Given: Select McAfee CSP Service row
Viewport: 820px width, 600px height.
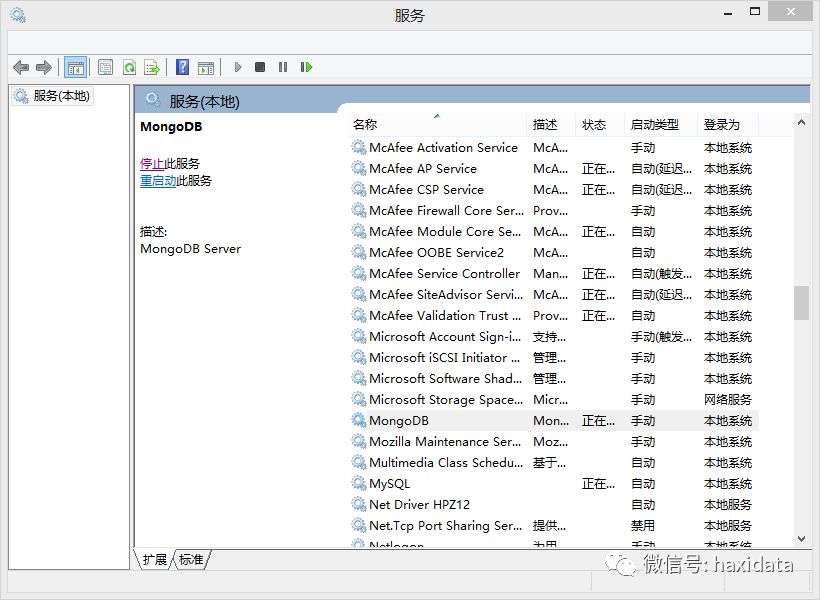Looking at the screenshot, I should click(x=553, y=189).
